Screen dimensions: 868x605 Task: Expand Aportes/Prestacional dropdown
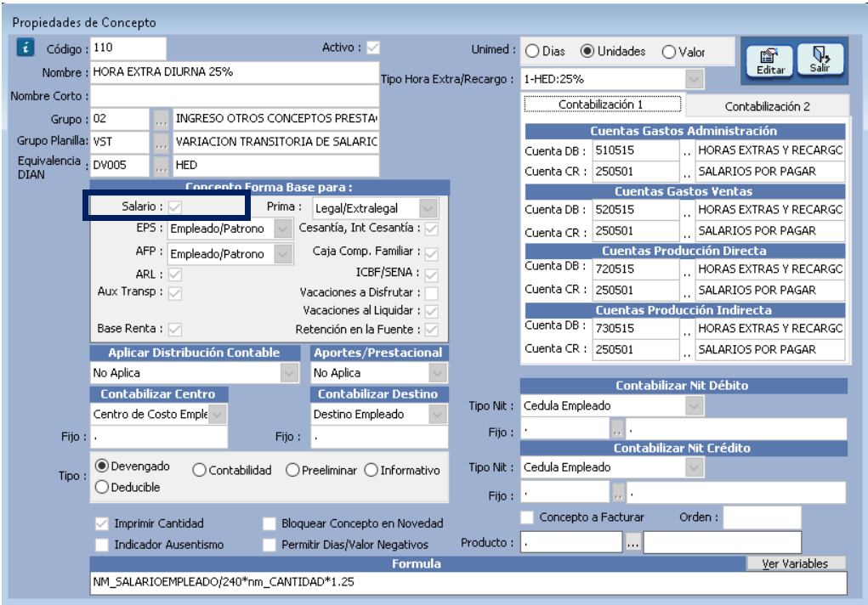[x=437, y=373]
